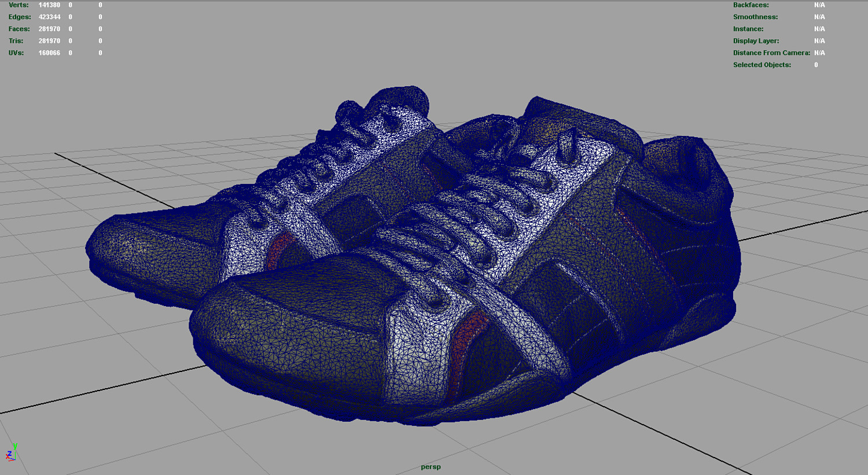868x475 pixels.
Task: Select the Edges: label in the HUD
Action: [20, 17]
